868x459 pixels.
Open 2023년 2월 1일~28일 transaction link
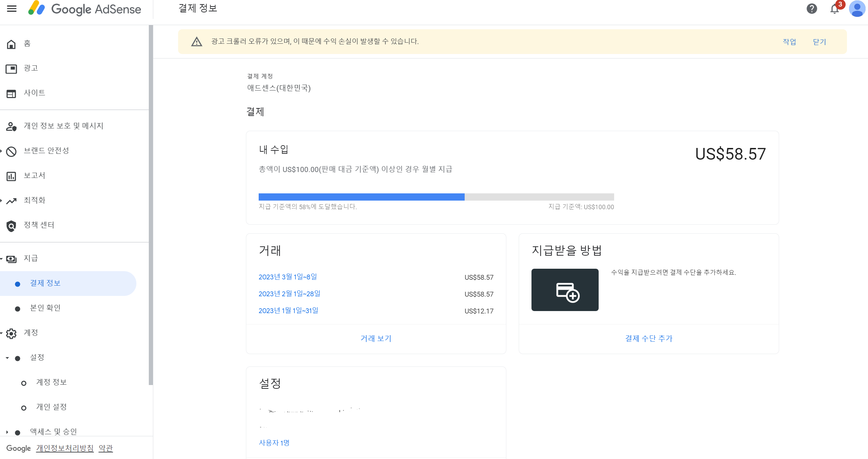(289, 294)
